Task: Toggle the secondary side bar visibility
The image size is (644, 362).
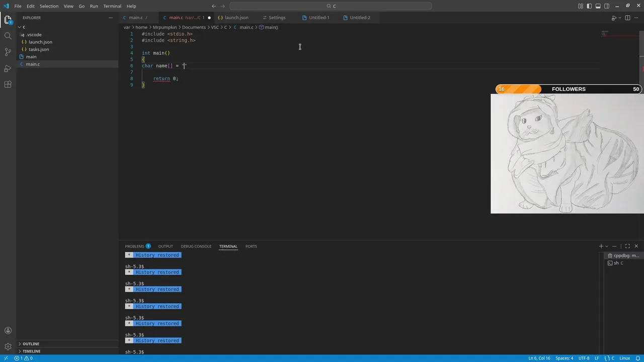Action: pyautogui.click(x=607, y=6)
